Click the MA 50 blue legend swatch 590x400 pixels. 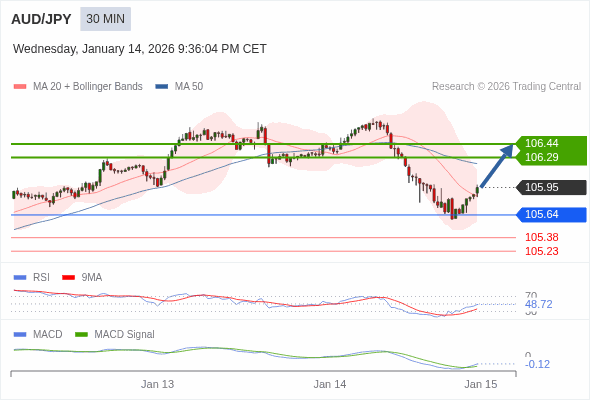[x=161, y=87]
